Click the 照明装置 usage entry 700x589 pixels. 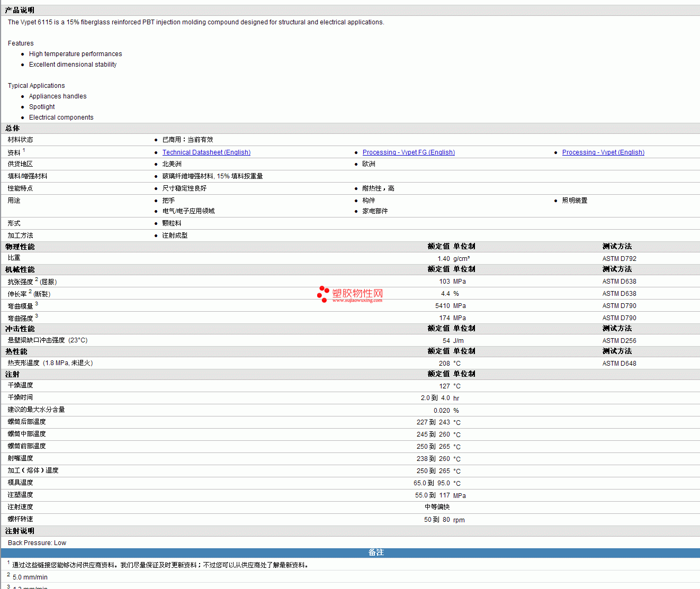575,201
